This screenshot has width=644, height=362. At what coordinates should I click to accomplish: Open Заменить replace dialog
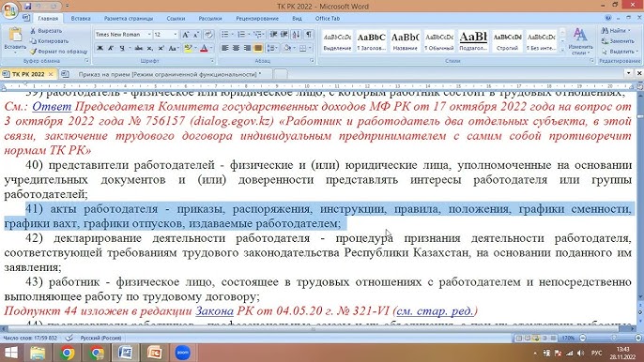[618, 41]
